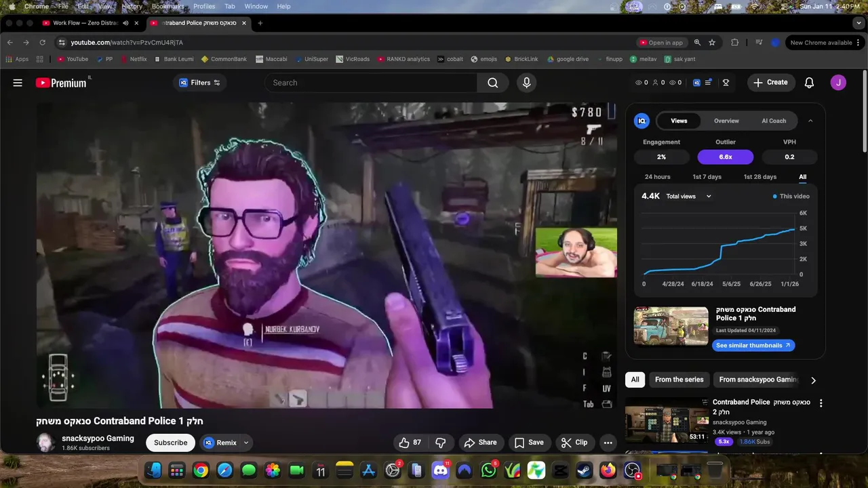Screen dimensions: 868x488
Task: Open the History menu in menu bar
Action: pos(132,6)
